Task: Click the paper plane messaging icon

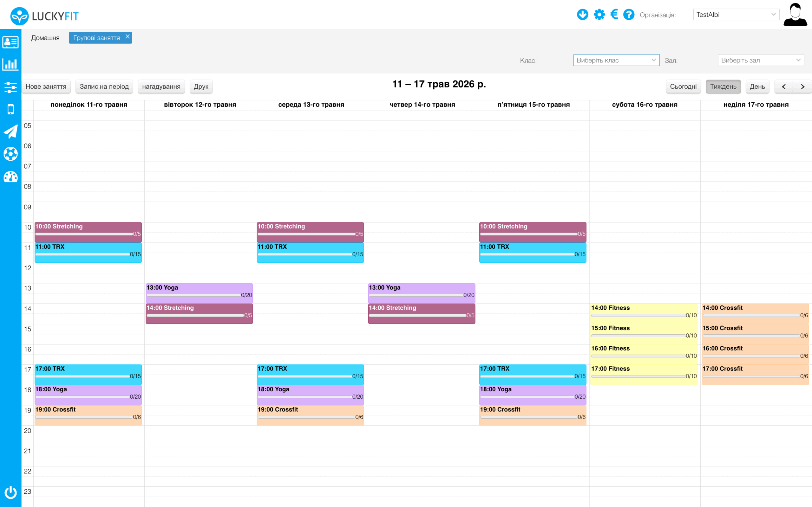Action: 10,132
